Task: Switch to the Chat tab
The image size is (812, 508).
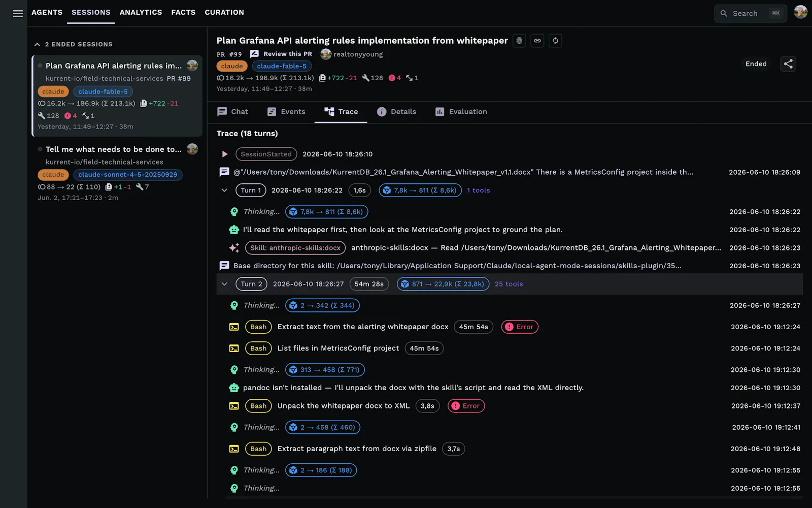Action: (x=232, y=112)
